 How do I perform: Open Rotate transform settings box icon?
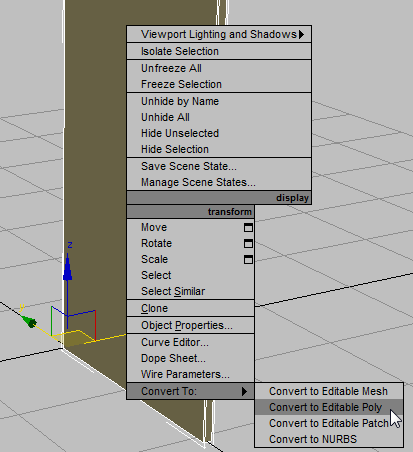tap(248, 244)
